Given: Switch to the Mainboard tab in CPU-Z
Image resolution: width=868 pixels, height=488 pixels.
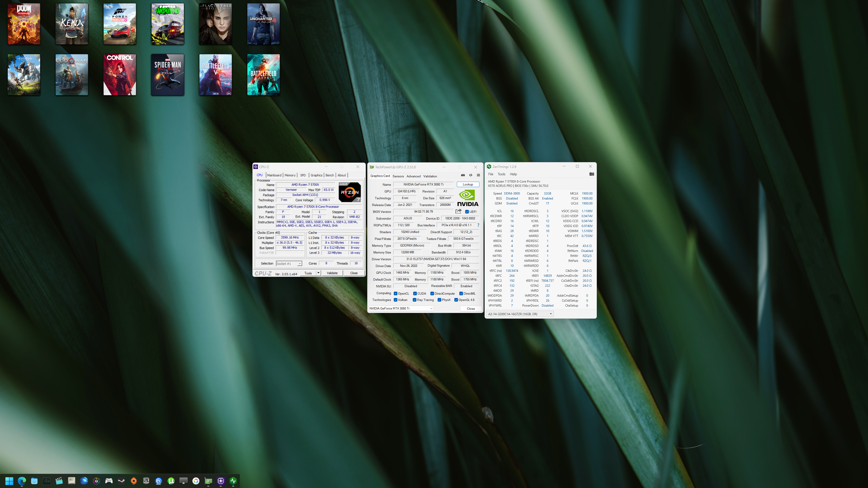Looking at the screenshot, I should [274, 175].
